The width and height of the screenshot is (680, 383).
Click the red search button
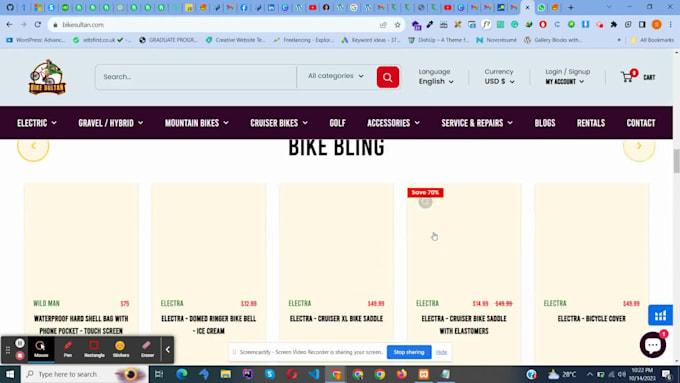388,77
